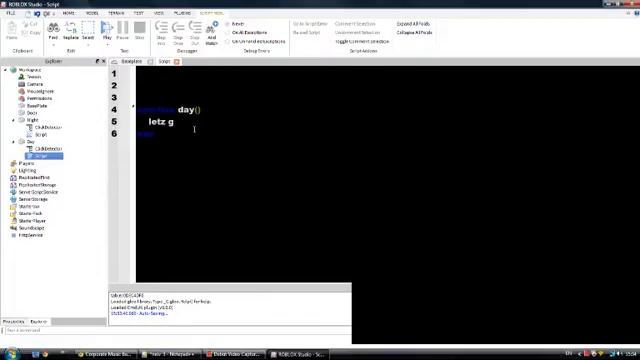Image resolution: width=640 pixels, height=360 pixels.
Task: Collapse the Day model node
Action: tap(13, 142)
